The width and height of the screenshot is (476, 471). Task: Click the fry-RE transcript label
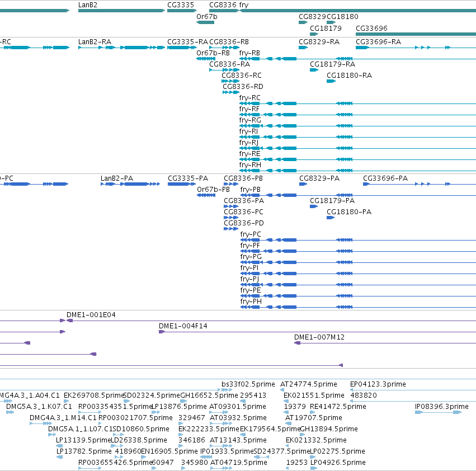coord(249,154)
